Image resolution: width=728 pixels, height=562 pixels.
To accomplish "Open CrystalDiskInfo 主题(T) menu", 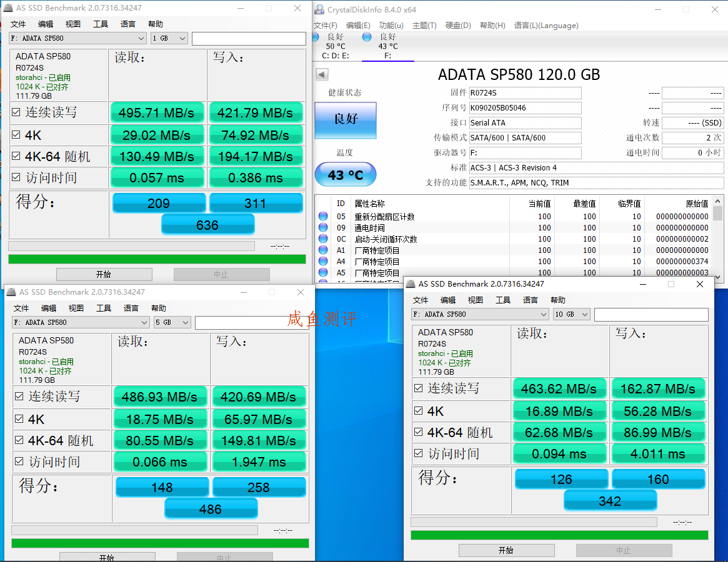I will pyautogui.click(x=424, y=26).
